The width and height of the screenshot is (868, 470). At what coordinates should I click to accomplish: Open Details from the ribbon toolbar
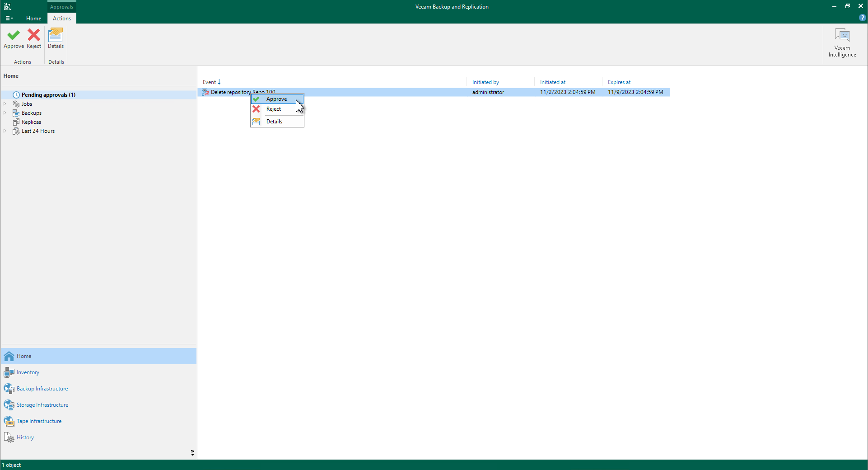click(x=56, y=39)
